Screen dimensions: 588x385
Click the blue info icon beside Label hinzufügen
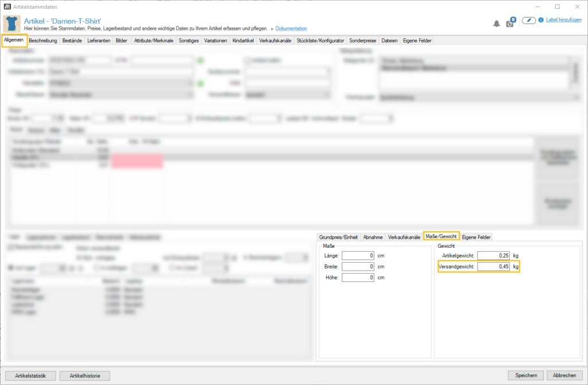tap(540, 20)
